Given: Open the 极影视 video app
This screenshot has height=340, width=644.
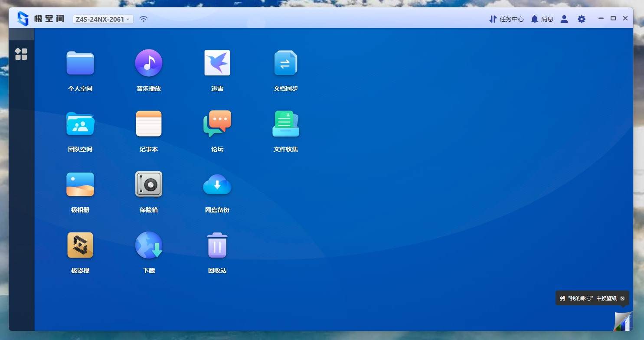Looking at the screenshot, I should click(80, 245).
